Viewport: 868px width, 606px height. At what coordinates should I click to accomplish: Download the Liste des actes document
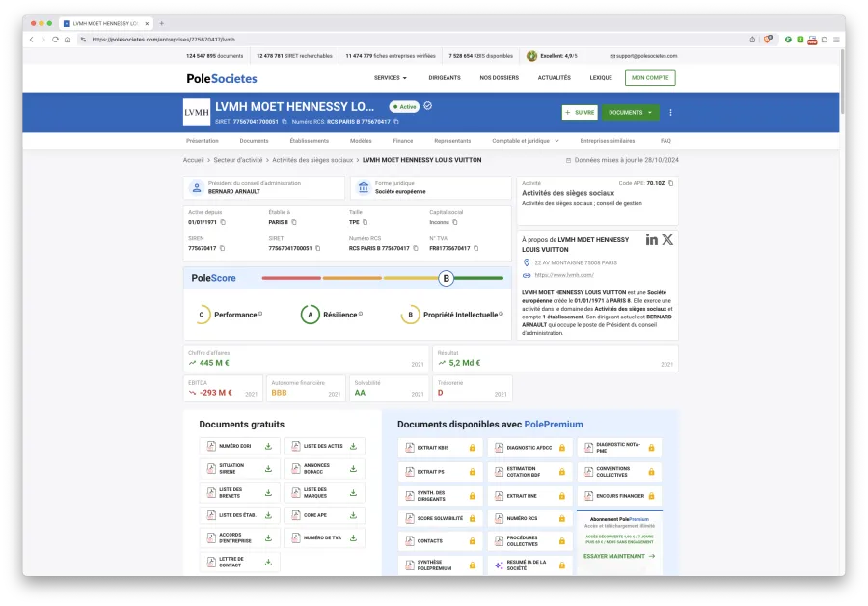[353, 446]
